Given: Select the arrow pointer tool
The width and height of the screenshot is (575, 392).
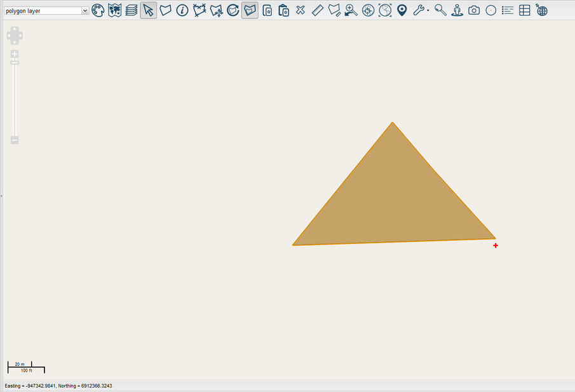Looking at the screenshot, I should [x=149, y=10].
